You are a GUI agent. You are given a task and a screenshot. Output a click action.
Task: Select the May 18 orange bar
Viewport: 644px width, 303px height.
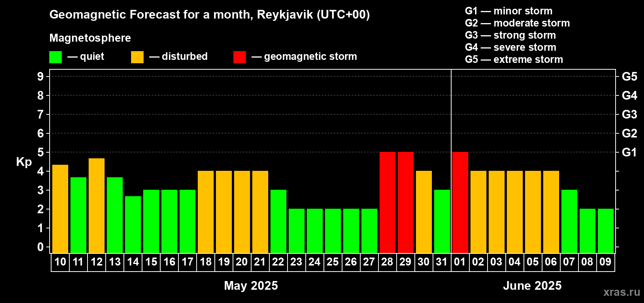coord(206,212)
